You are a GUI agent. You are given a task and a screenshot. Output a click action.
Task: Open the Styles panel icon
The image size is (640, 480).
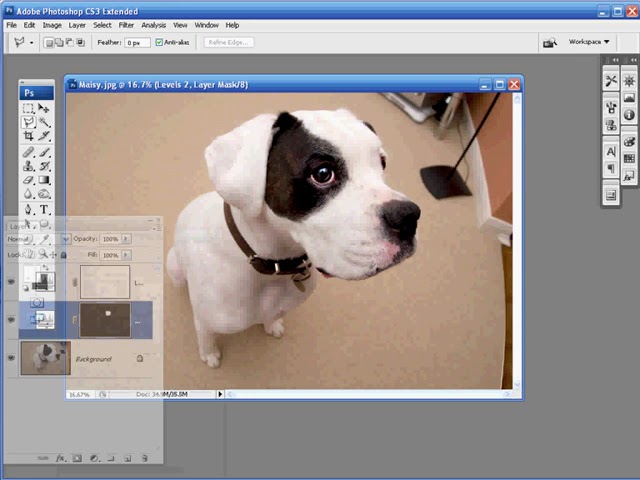point(629,176)
